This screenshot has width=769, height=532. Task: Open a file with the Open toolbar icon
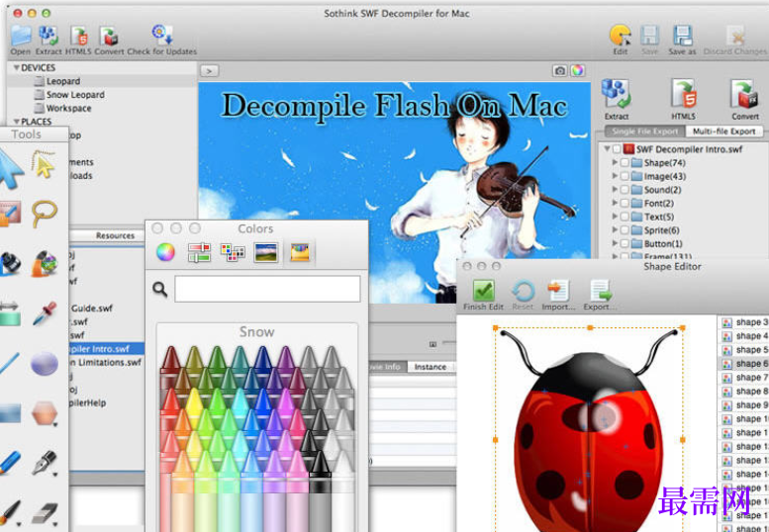[x=21, y=36]
